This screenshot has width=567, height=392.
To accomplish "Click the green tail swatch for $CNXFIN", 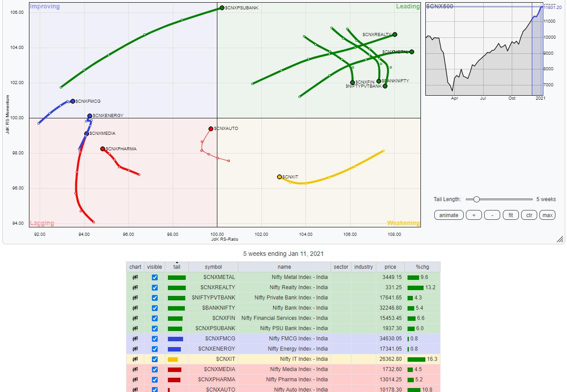I will click(x=175, y=318).
